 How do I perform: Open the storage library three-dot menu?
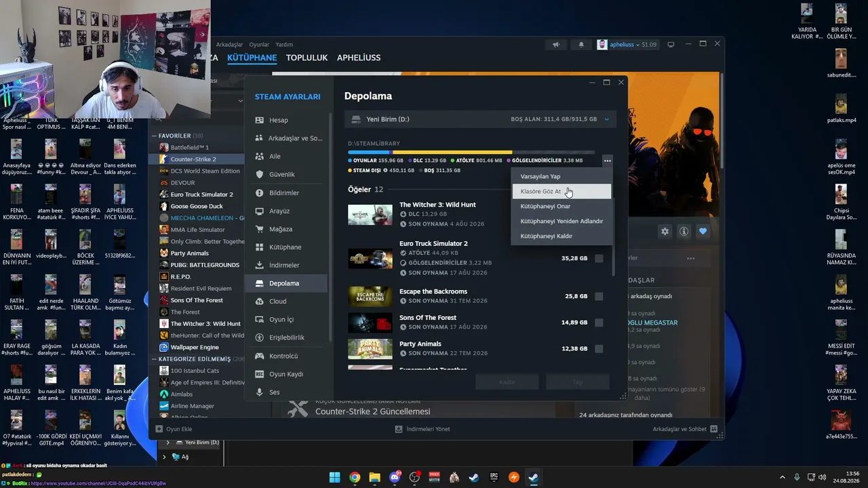click(x=607, y=161)
